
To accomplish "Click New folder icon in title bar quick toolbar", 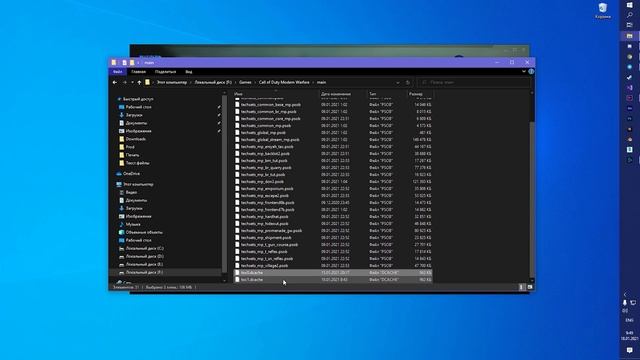I will click(132, 62).
